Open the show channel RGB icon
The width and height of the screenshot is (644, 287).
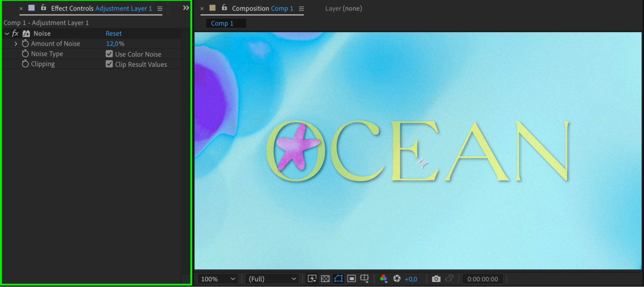383,279
